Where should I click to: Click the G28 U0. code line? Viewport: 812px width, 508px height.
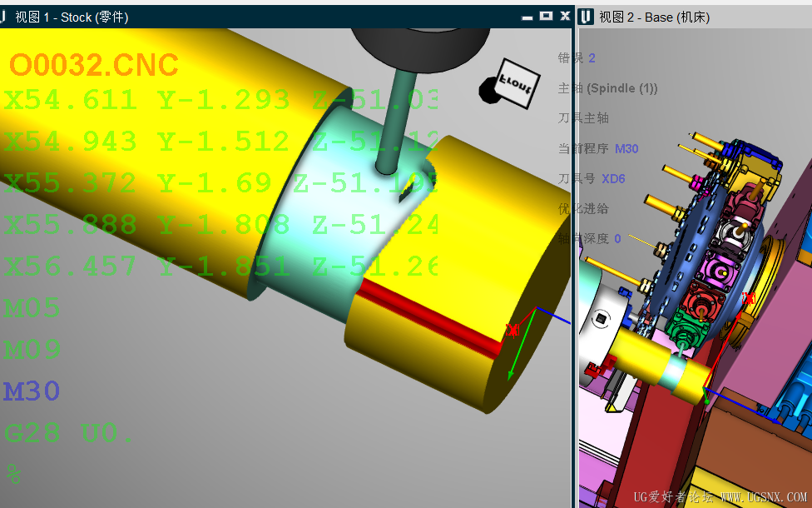(68, 433)
